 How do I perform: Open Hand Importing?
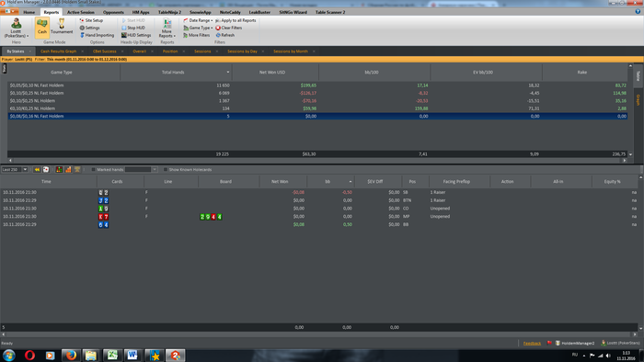[97, 35]
